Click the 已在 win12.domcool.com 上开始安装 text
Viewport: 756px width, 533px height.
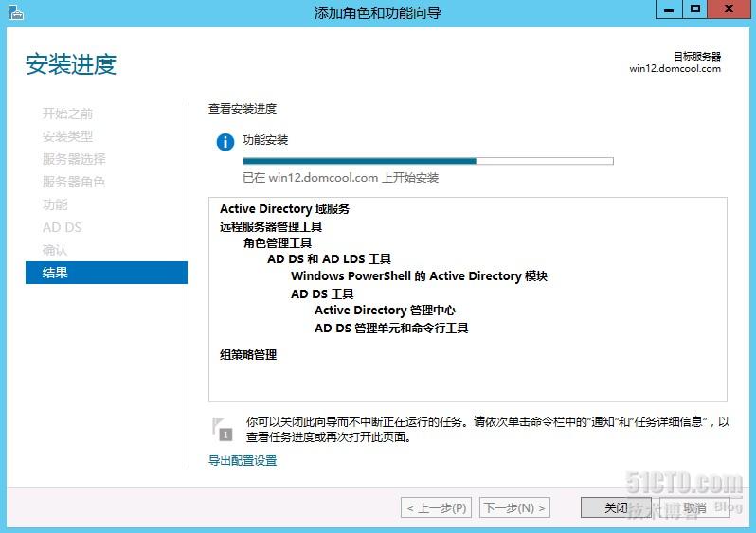pos(340,178)
